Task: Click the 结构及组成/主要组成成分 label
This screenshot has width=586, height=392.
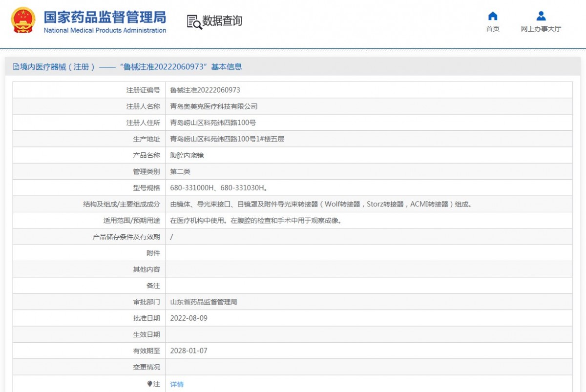Action: pos(122,205)
